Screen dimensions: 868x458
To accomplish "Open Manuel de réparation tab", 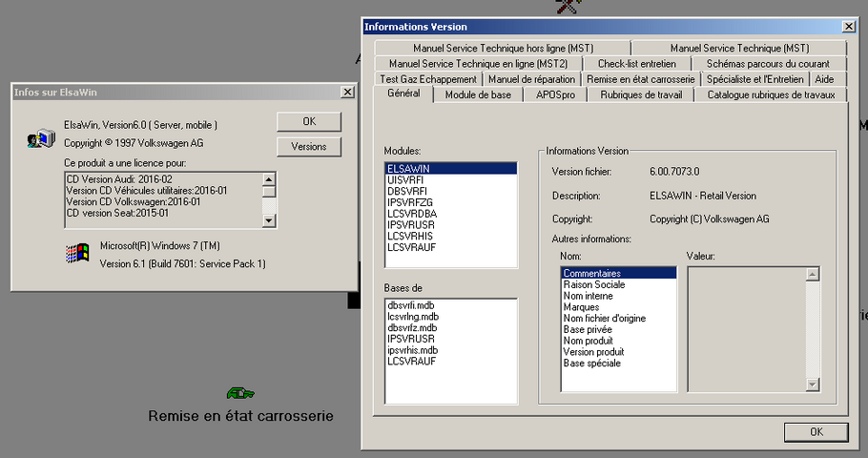I will pyautogui.click(x=531, y=79).
